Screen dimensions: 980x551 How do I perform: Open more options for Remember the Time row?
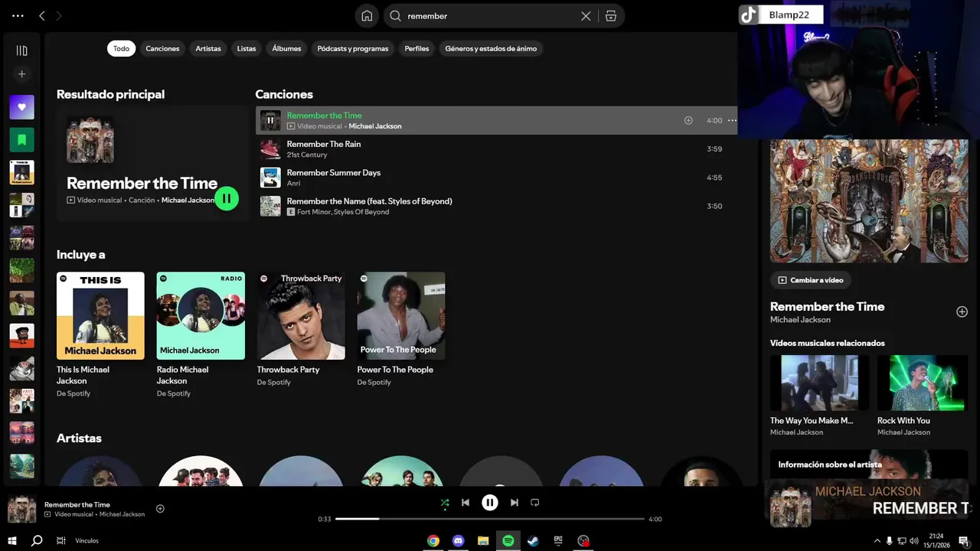[732, 120]
